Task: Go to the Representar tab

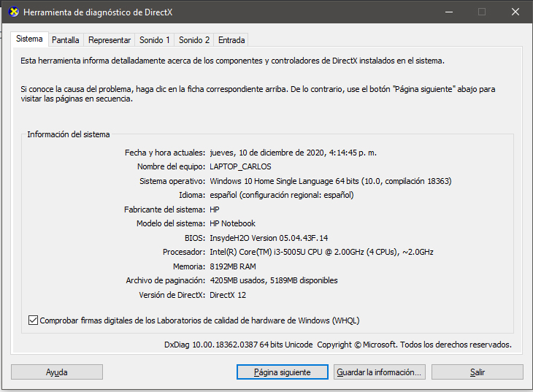Action: (110, 40)
